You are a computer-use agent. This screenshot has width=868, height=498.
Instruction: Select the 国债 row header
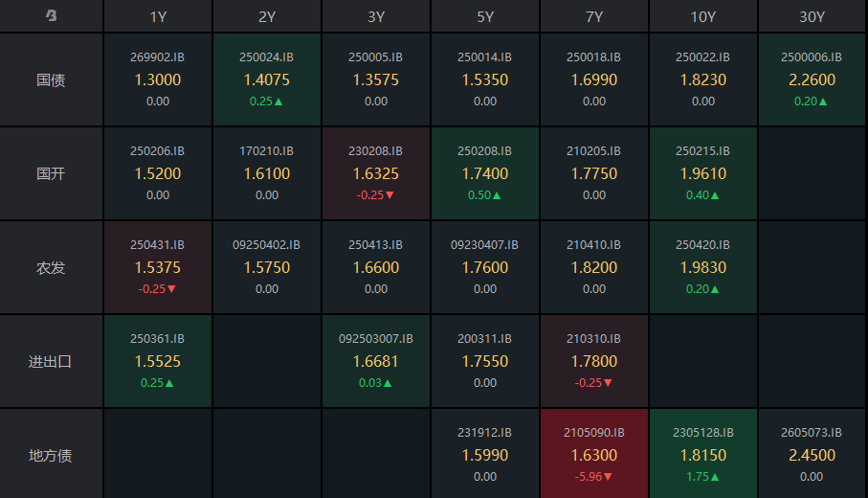51,80
